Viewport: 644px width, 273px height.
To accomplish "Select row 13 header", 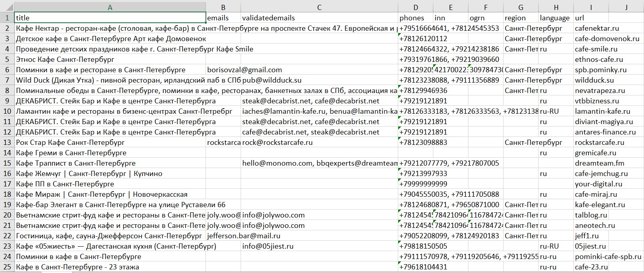I will (x=7, y=142).
